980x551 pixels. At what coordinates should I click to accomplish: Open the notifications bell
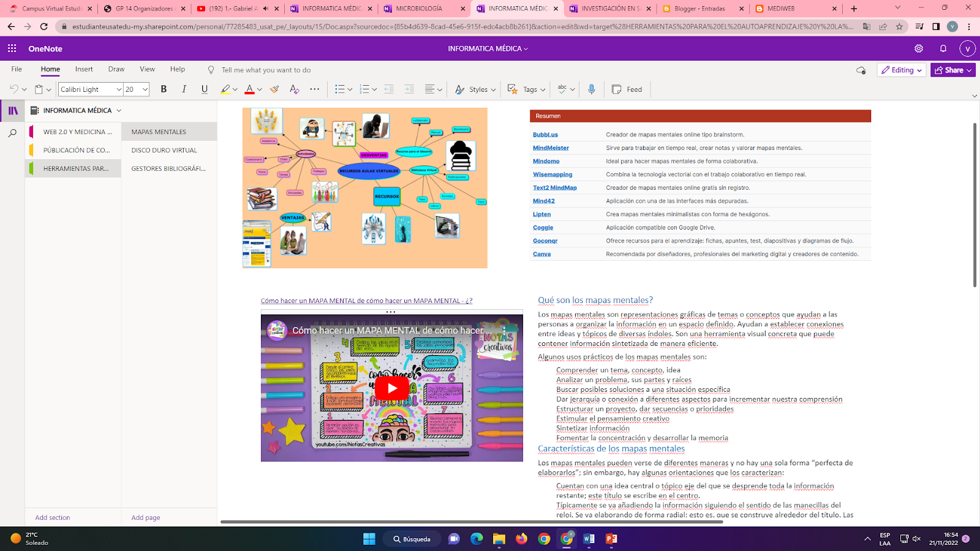click(x=943, y=48)
